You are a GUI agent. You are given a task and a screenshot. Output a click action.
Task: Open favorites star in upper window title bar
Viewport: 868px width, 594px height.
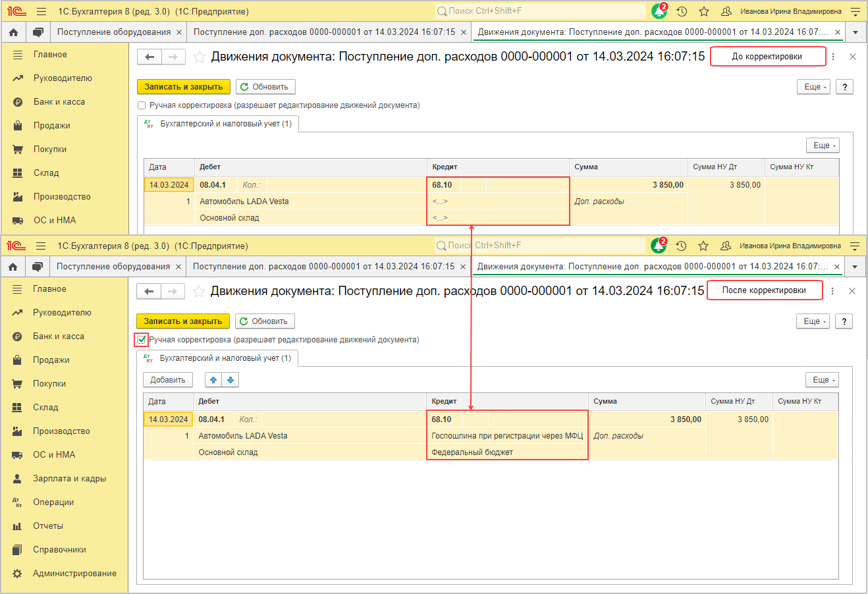pyautogui.click(x=704, y=12)
